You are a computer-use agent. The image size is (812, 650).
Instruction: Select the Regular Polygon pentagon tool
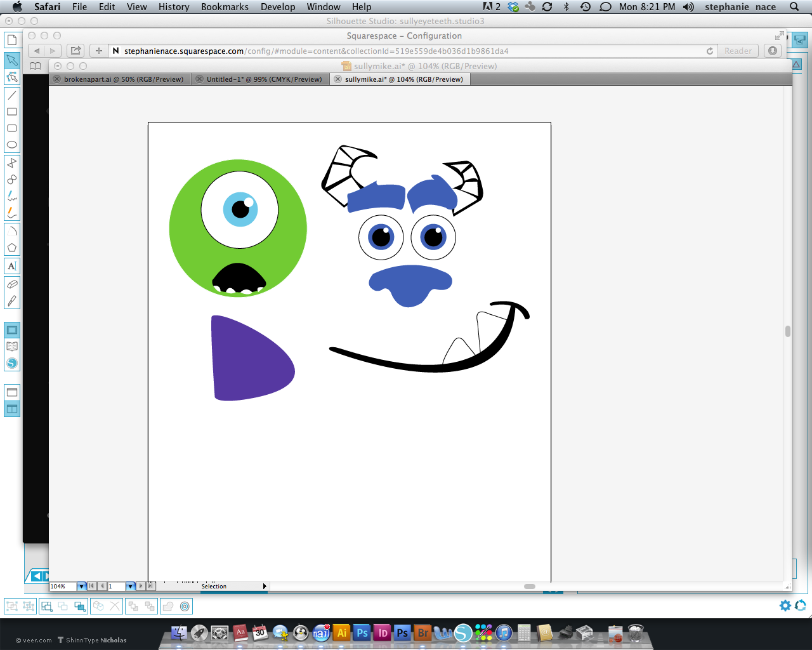[12, 248]
